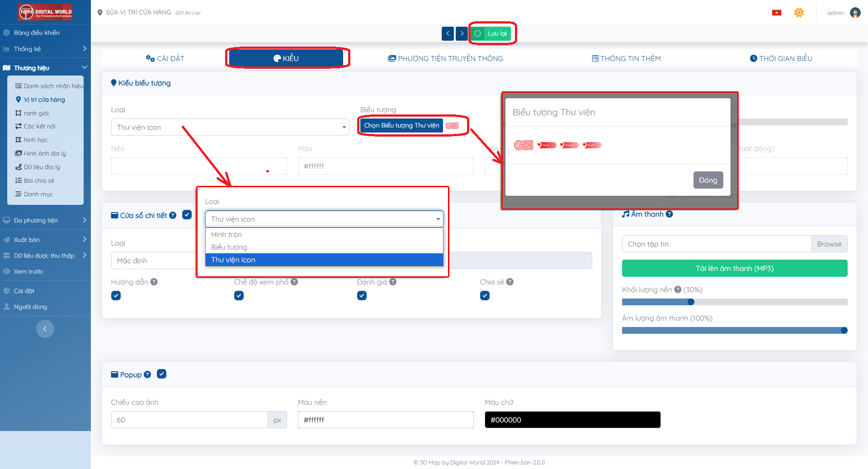Image resolution: width=868 pixels, height=469 pixels.
Task: Open the Loại dropdown showing Thư viện icon
Action: [x=230, y=128]
